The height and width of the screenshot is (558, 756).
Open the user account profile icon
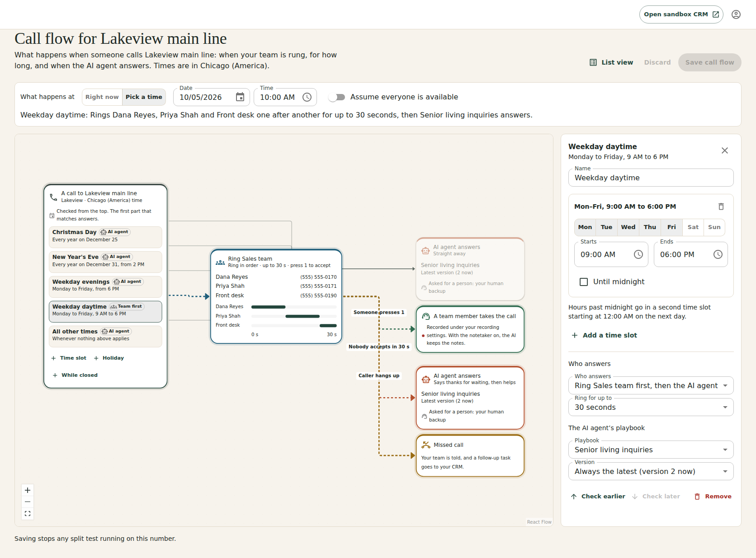pos(736,14)
